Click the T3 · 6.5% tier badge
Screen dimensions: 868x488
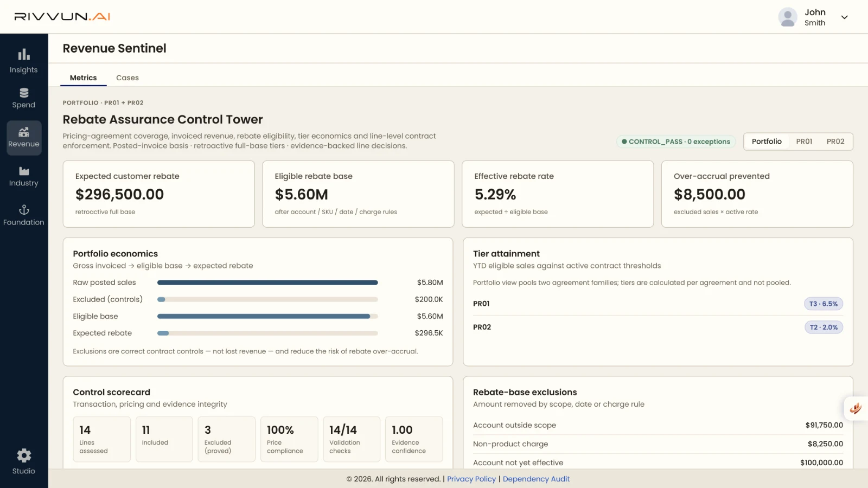tap(824, 304)
